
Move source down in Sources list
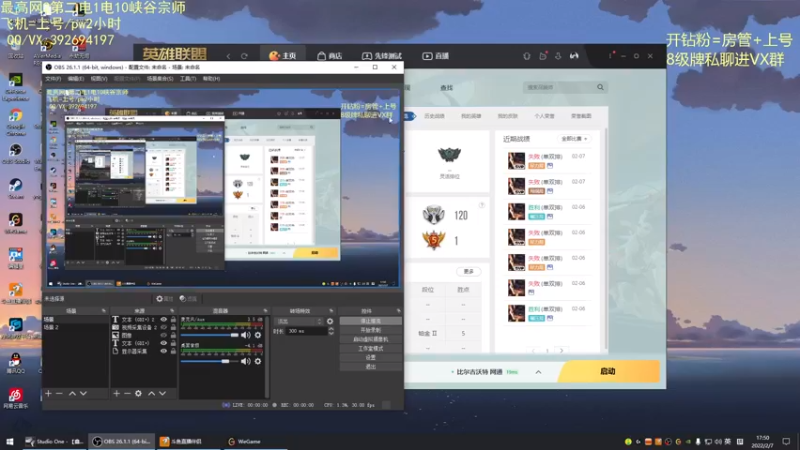point(162,393)
